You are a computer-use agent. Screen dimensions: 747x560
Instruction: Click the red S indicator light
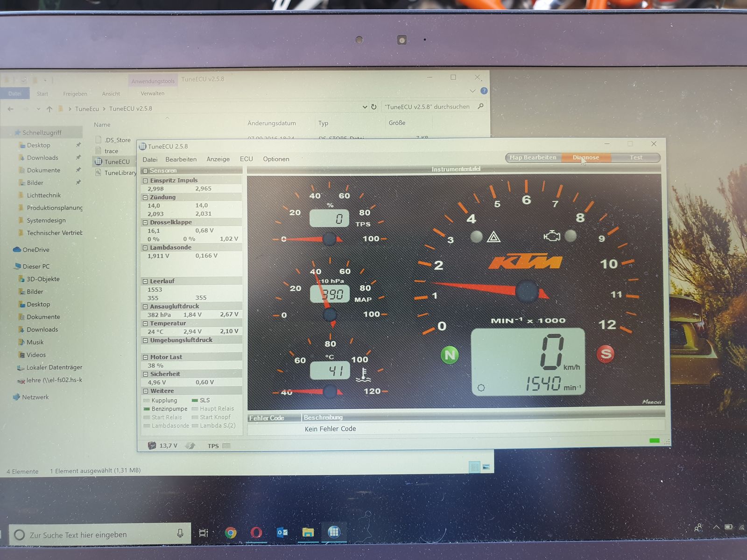606,354
